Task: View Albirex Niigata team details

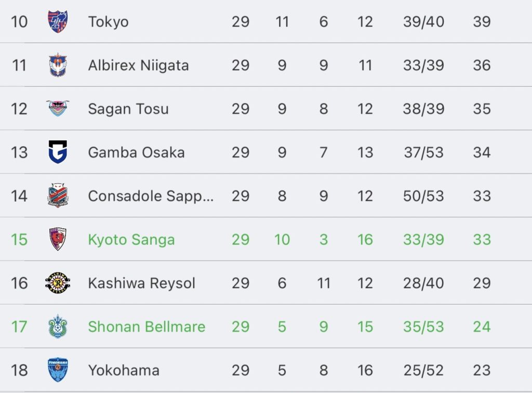Action: pyautogui.click(x=138, y=65)
